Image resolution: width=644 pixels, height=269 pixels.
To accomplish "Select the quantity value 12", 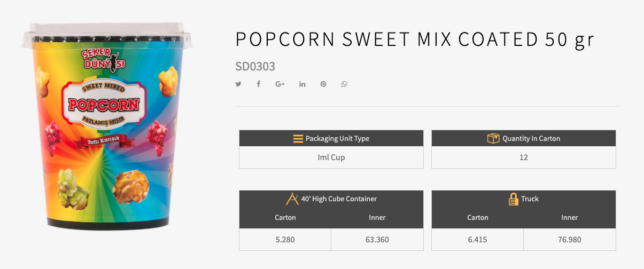I will 524,157.
